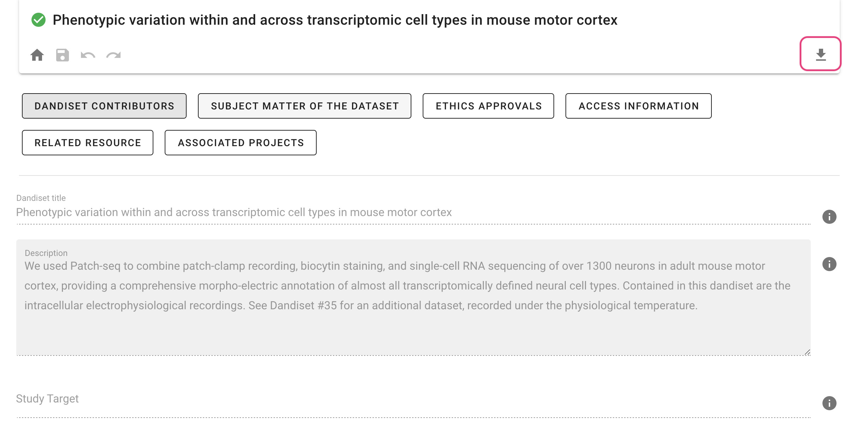
Task: Select the Associated Projects section
Action: 241,143
